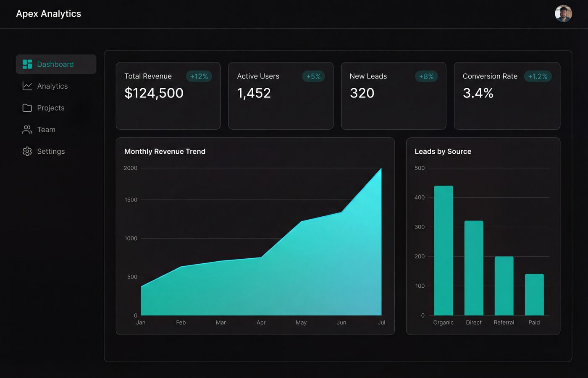Click the +8% New Leads badge
588x378 pixels.
click(x=426, y=76)
